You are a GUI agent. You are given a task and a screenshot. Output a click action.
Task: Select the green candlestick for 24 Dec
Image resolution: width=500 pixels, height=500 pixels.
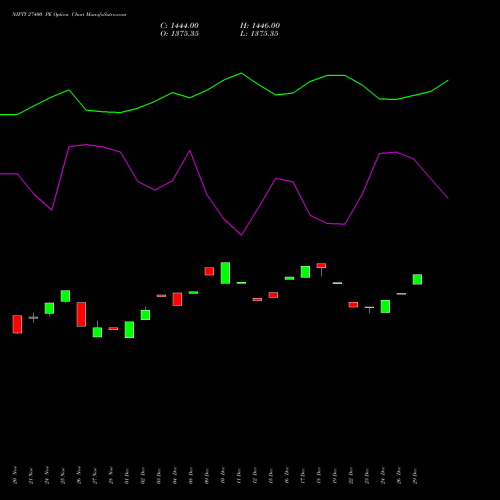pyautogui.click(x=385, y=306)
